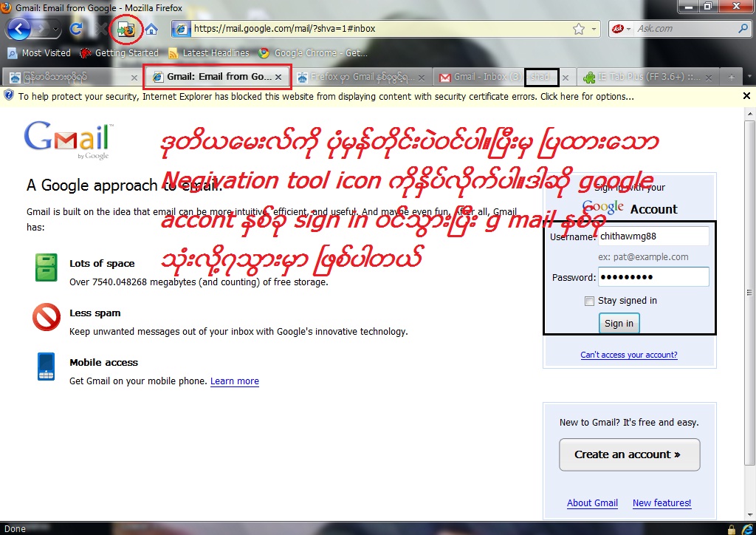
Task: Open the address bar history dropdown
Action: [x=594, y=29]
